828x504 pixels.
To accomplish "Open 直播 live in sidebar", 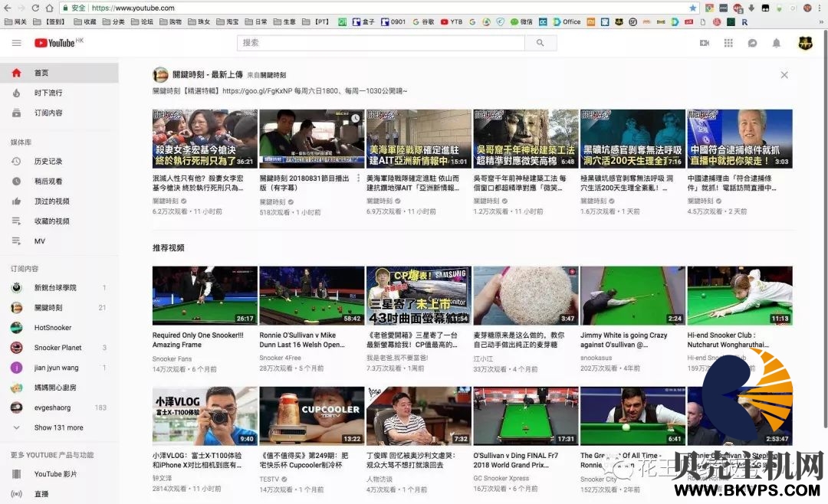I will [59, 495].
